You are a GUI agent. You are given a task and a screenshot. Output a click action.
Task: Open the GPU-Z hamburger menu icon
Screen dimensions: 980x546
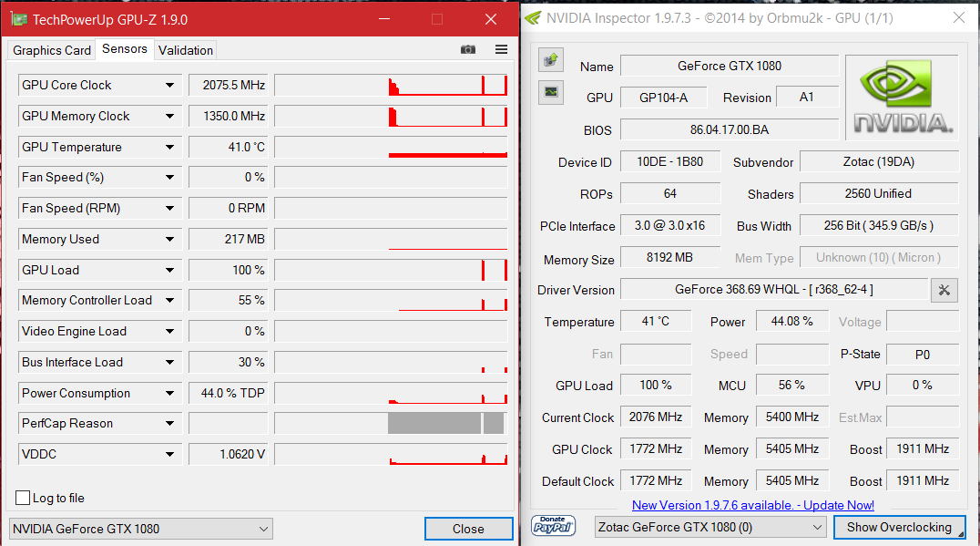click(501, 49)
